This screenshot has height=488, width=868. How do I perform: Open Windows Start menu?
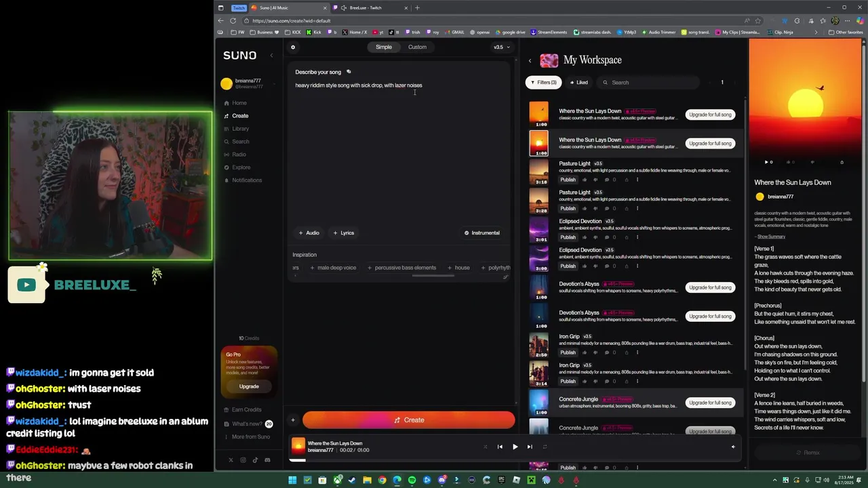292,481
